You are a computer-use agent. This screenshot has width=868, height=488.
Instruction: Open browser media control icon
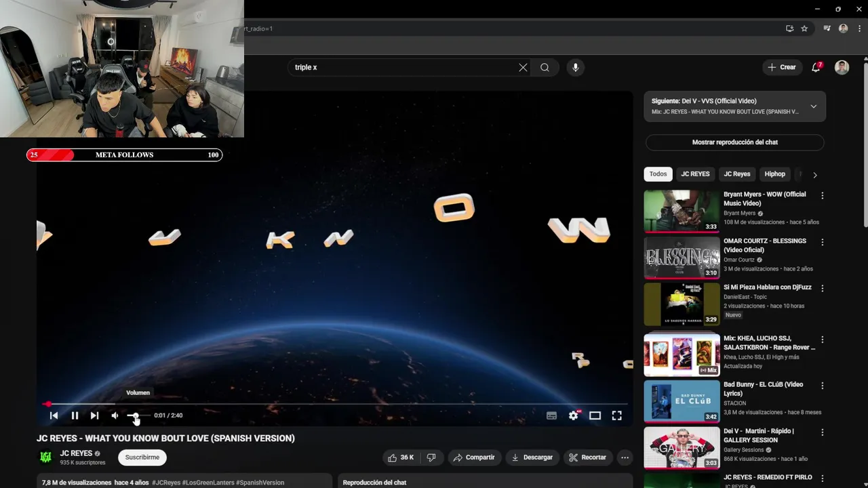[827, 28]
